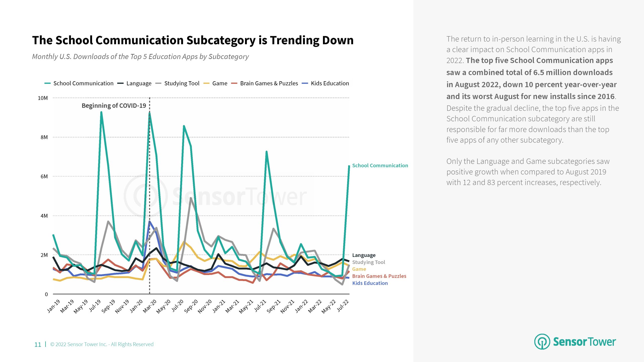Click the chart title heading
This screenshot has width=644, height=362.
point(193,40)
